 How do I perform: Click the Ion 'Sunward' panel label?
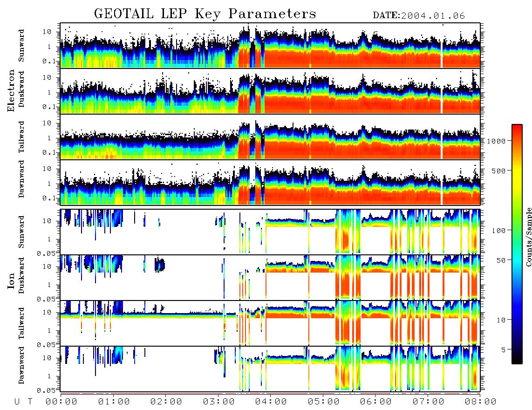click(22, 232)
